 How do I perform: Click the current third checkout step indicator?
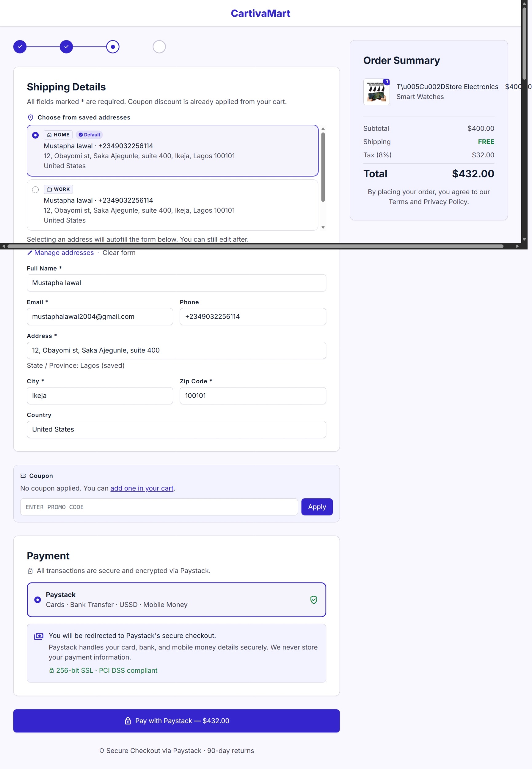click(x=113, y=47)
